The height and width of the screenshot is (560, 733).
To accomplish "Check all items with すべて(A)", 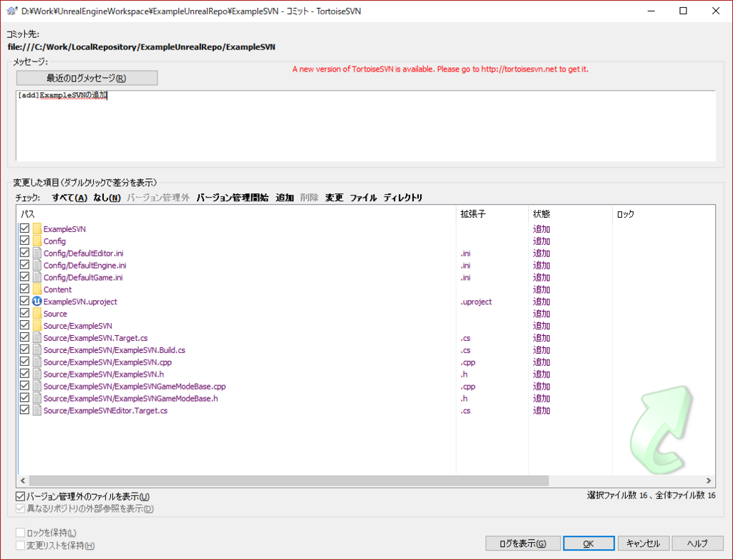I will tap(69, 198).
